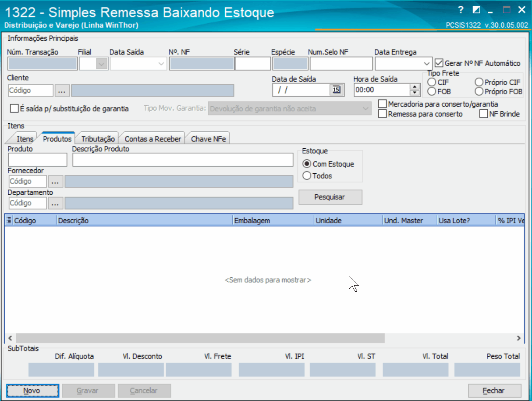Image resolution: width=532 pixels, height=401 pixels.
Task: Click the Num.Selo NF input field
Action: click(341, 64)
